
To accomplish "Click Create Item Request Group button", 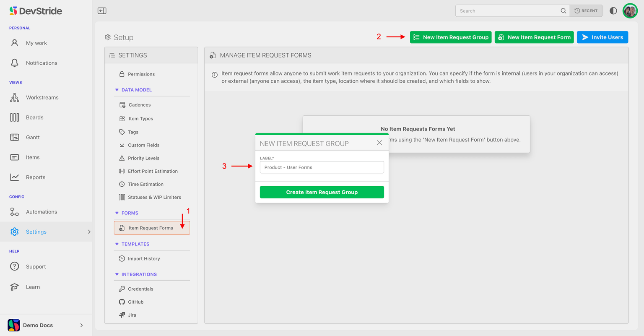I will [322, 192].
